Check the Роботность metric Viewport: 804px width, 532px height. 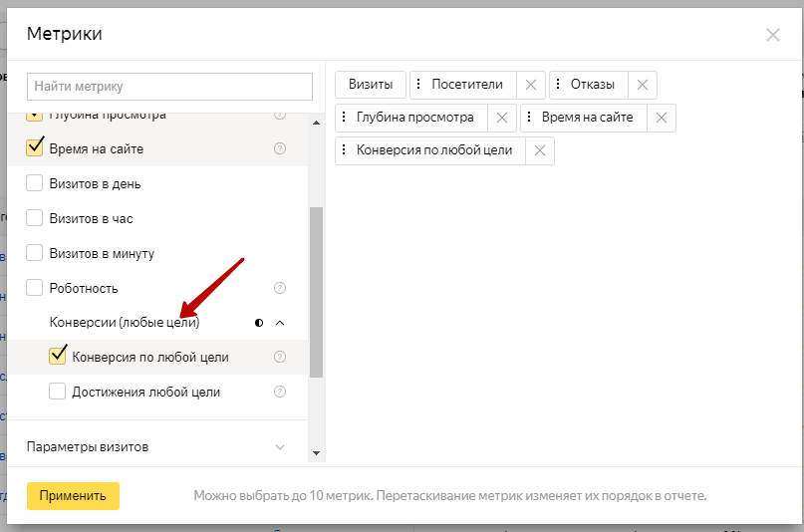pos(34,288)
